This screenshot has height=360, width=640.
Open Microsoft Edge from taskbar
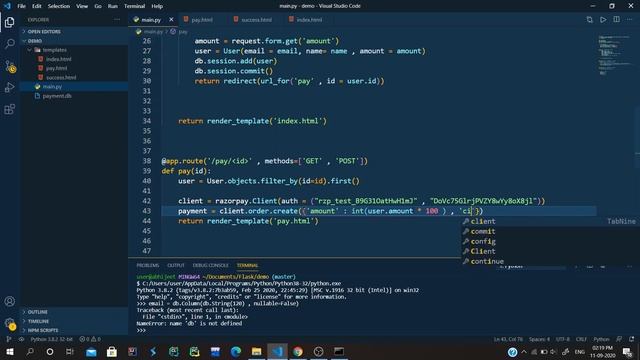coord(236,351)
